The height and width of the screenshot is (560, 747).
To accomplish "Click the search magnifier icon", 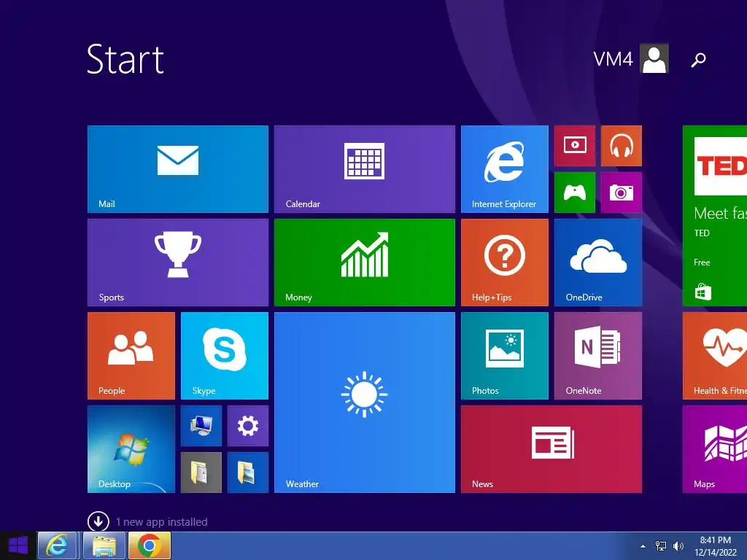I will 698,60.
